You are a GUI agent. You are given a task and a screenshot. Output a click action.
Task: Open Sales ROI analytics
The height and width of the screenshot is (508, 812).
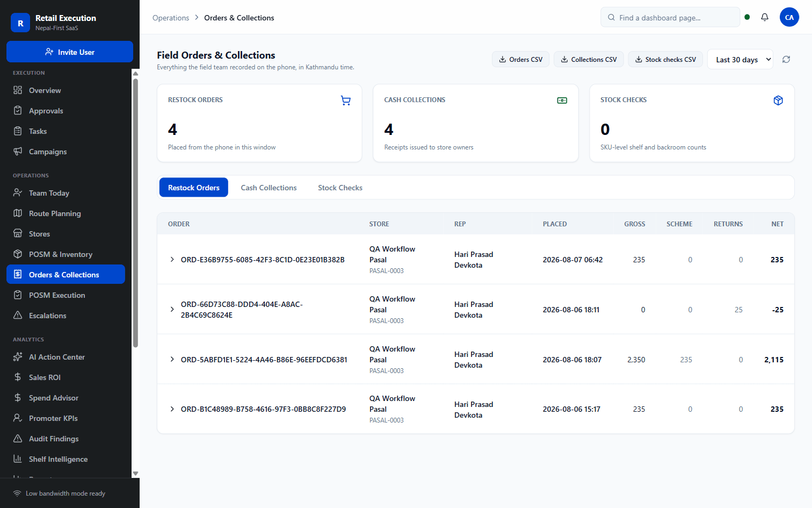(x=66, y=377)
